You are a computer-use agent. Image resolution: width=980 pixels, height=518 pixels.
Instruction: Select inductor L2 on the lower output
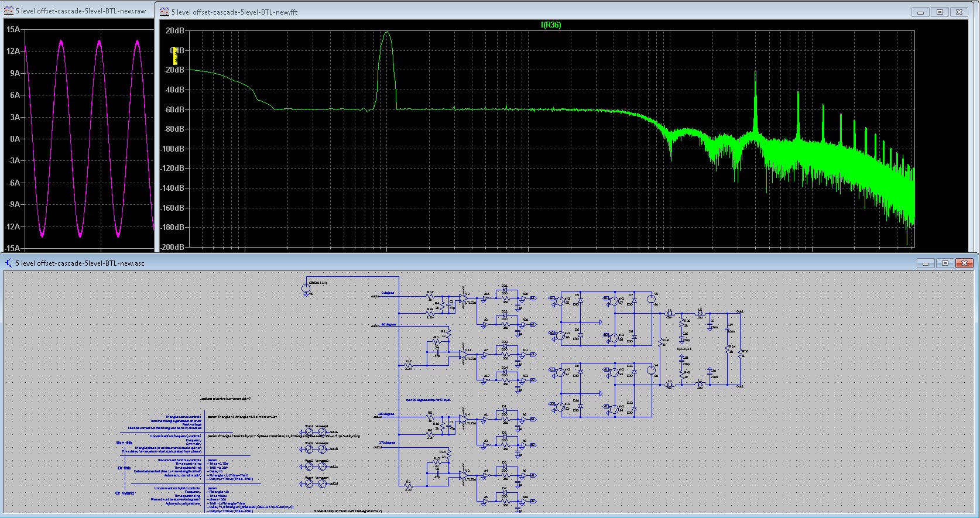[x=670, y=384]
